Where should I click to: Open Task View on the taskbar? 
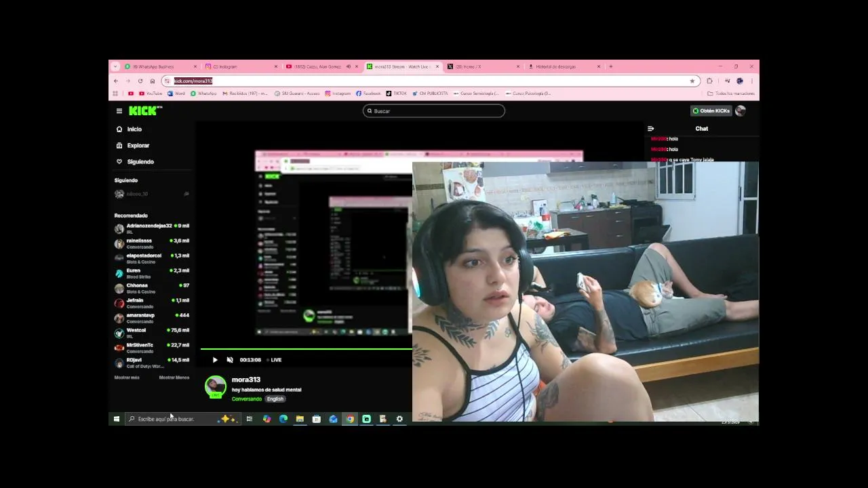(x=250, y=419)
